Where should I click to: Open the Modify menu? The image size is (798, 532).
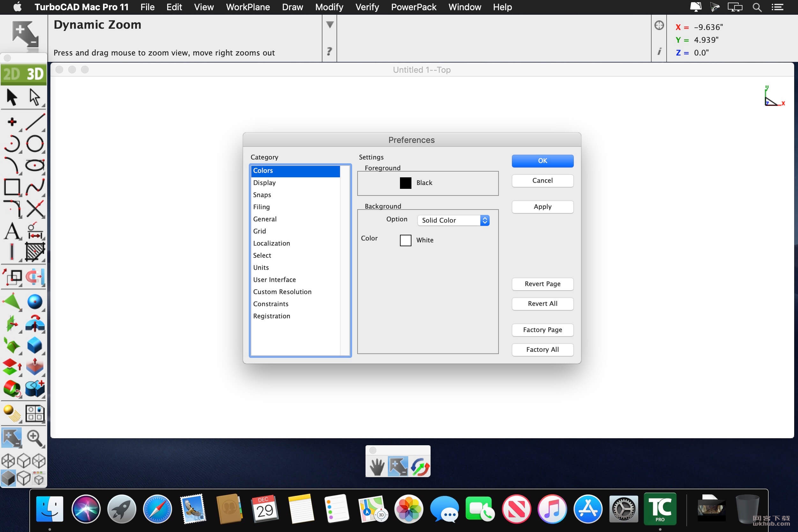point(329,7)
